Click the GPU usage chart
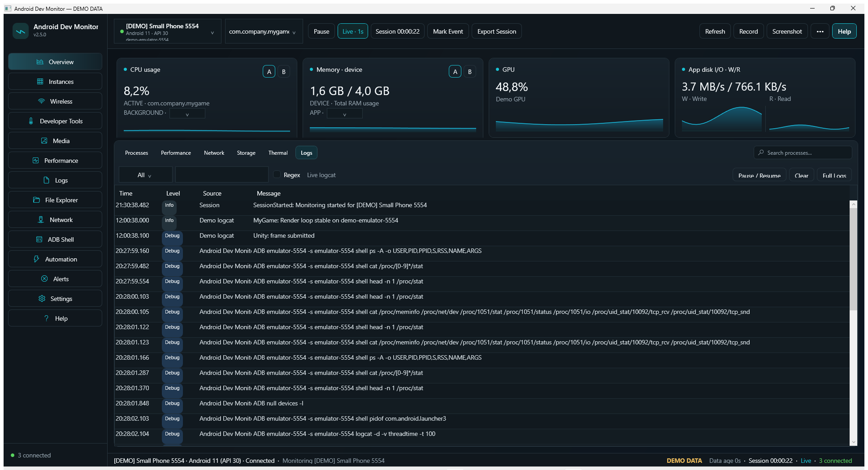The image size is (868, 470). 579,124
